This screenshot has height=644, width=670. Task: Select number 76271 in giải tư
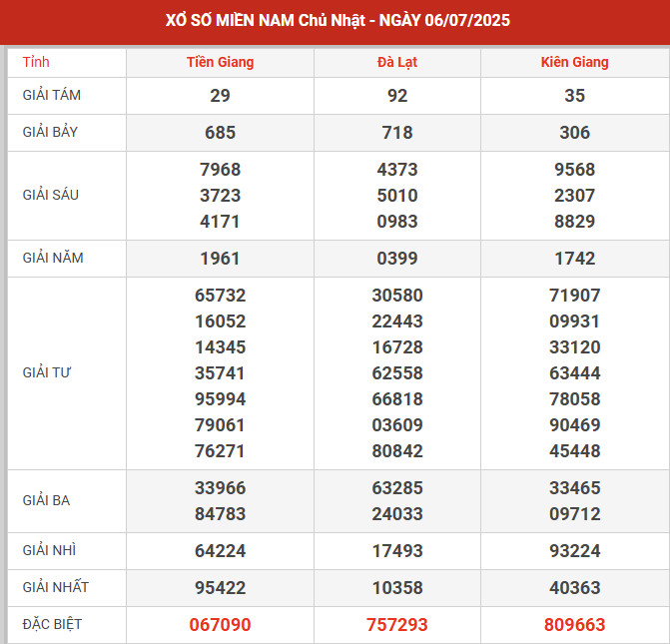[220, 451]
